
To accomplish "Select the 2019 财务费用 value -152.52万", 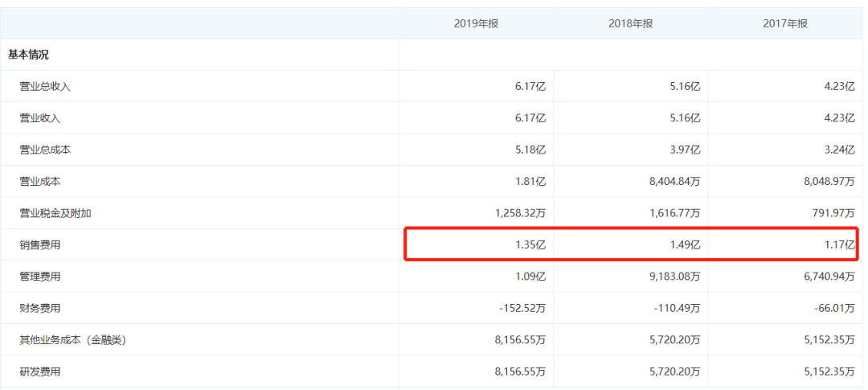I will pyautogui.click(x=522, y=308).
